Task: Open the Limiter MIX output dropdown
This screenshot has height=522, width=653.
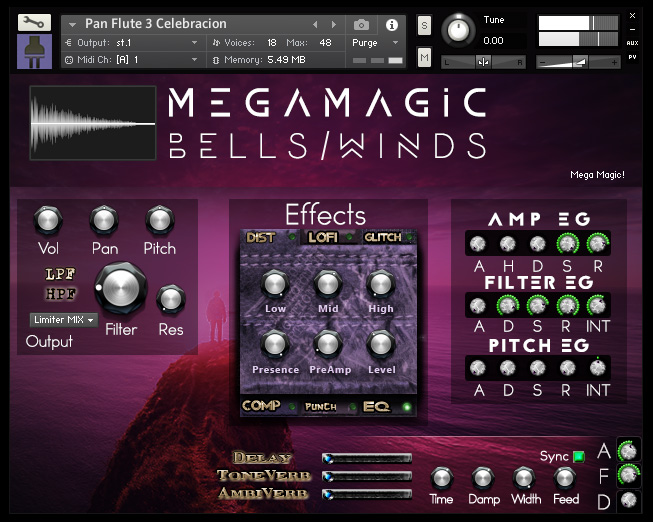Action: coord(64,320)
